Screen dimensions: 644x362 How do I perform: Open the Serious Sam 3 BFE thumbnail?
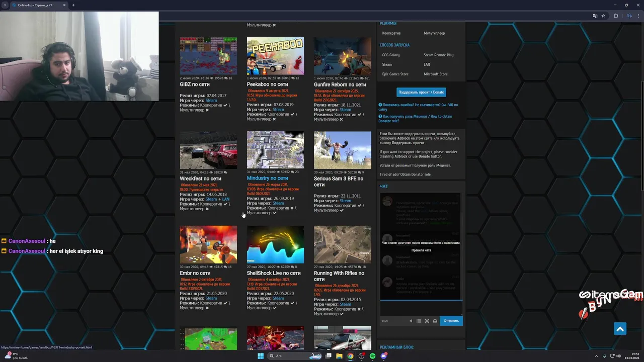(342, 150)
